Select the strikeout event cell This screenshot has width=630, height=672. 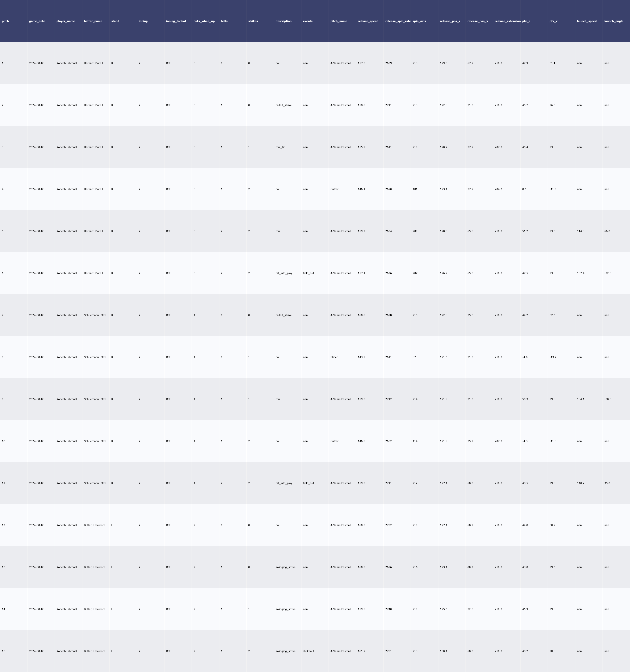pos(308,651)
